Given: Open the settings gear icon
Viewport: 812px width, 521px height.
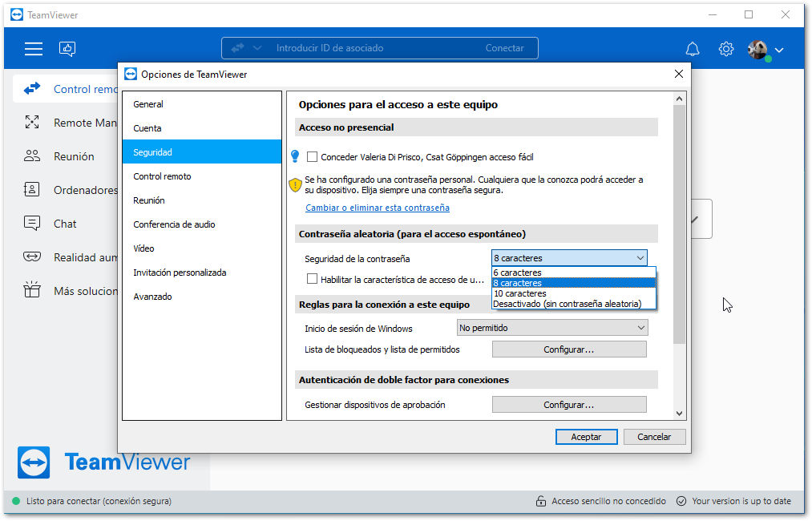Looking at the screenshot, I should (726, 49).
